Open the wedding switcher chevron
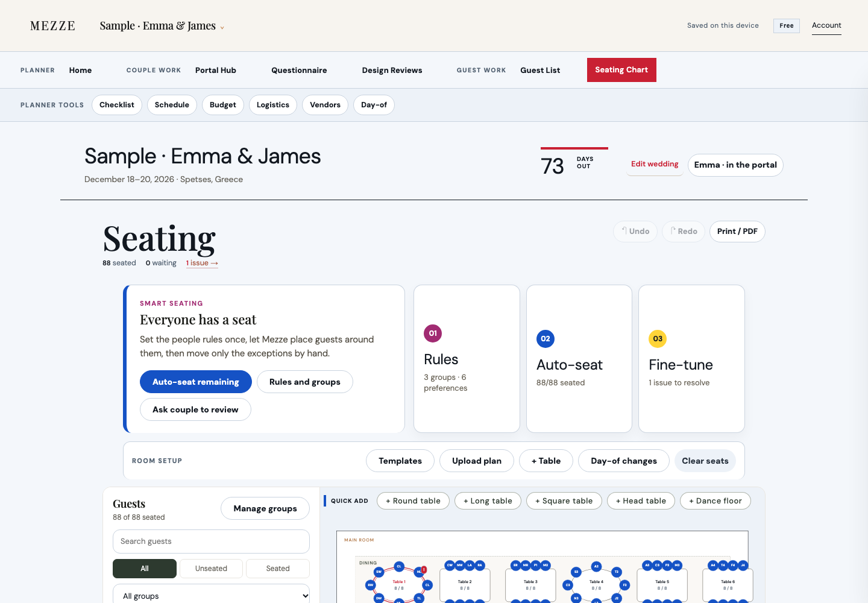 222,28
